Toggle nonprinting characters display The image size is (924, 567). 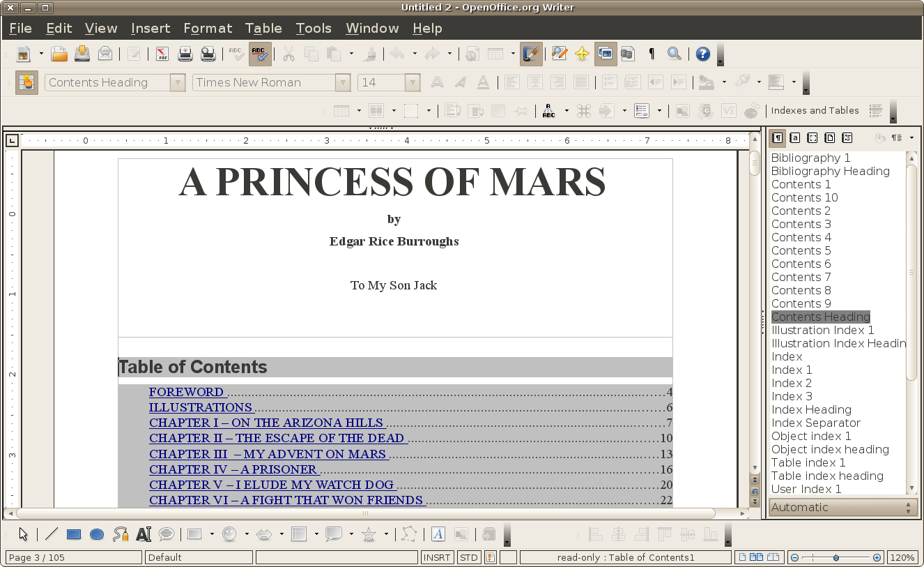651,54
